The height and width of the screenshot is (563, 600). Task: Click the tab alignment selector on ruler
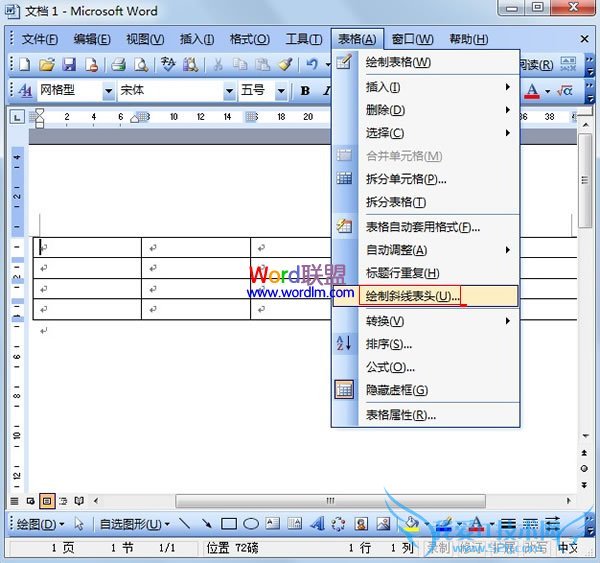pyautogui.click(x=17, y=117)
